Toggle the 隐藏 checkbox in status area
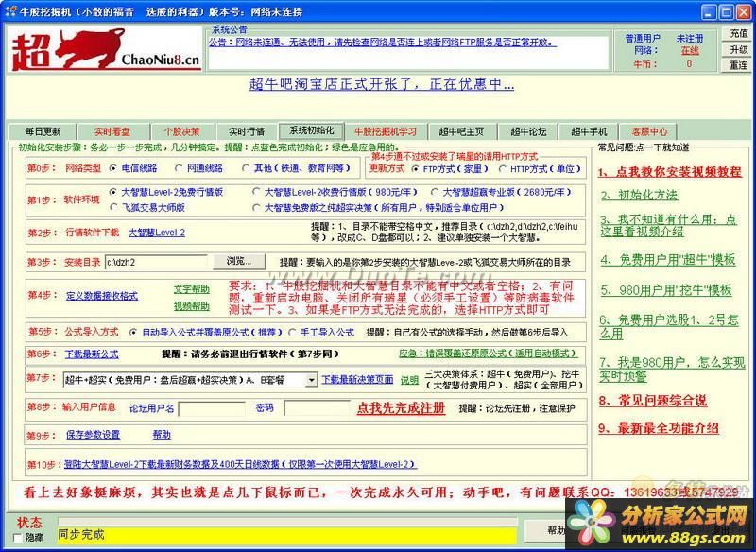Image resolution: width=756 pixels, height=552 pixels. tap(18, 538)
